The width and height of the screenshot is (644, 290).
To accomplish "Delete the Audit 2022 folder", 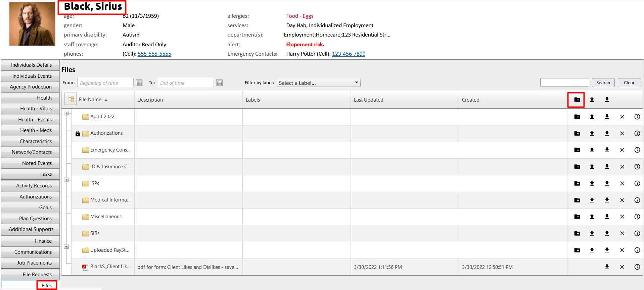I will (622, 117).
